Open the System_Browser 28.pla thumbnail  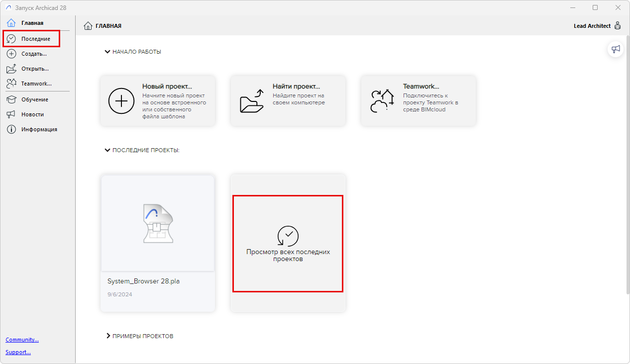(x=158, y=223)
